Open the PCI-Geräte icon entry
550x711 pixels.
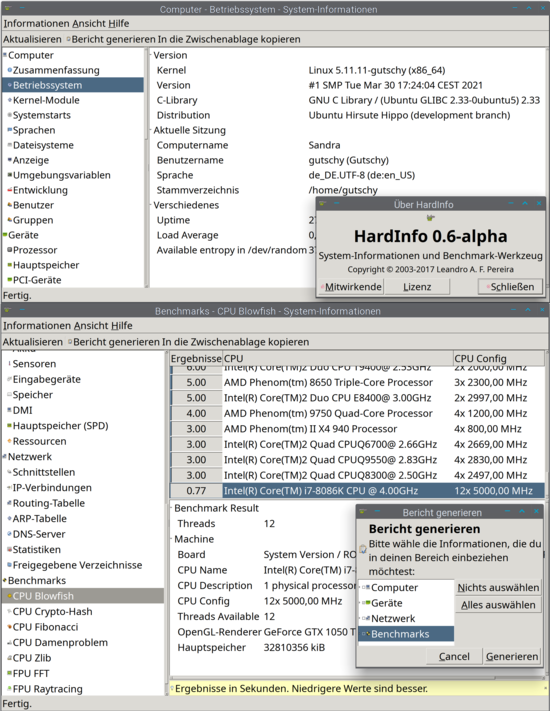click(x=10, y=279)
